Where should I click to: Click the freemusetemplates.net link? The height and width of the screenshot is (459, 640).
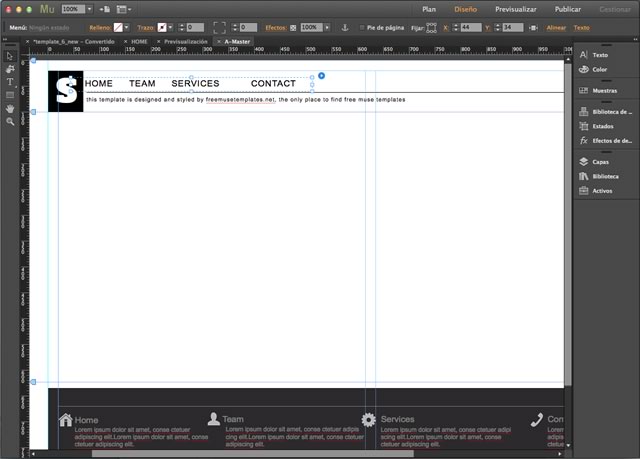coord(240,100)
